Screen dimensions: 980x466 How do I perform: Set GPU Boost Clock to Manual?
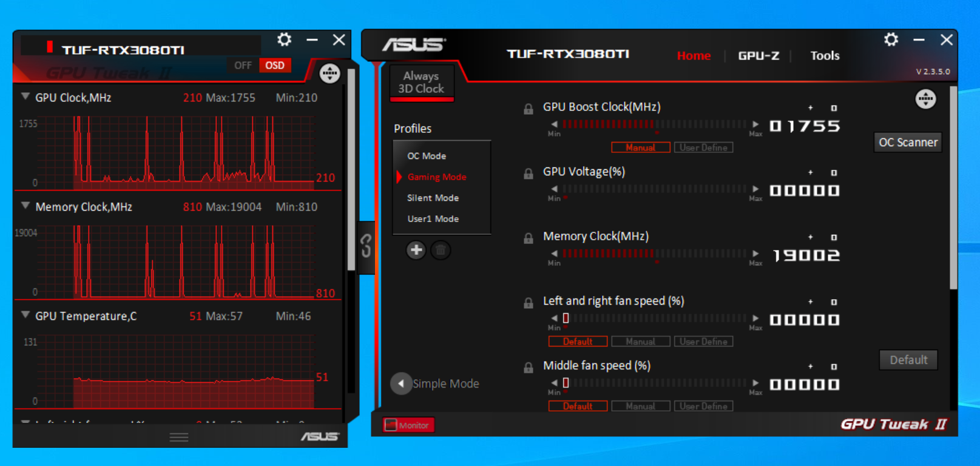640,147
